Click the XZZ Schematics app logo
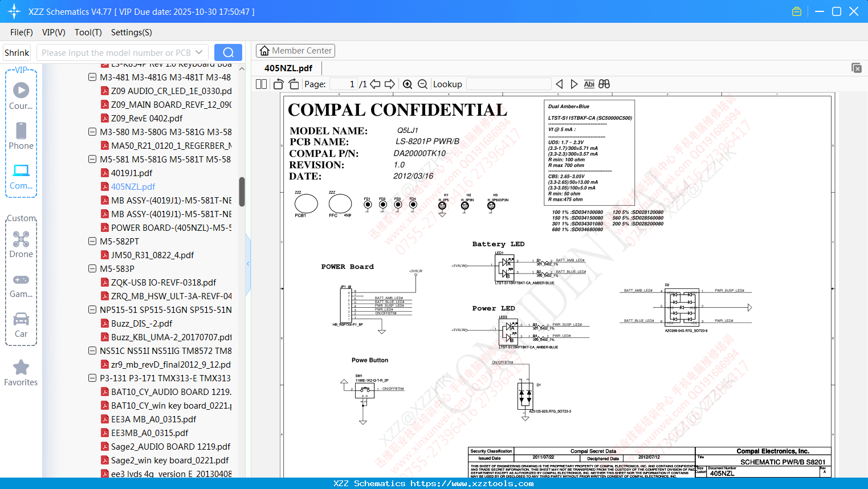Viewport: 868px width, 489px height. click(x=14, y=11)
